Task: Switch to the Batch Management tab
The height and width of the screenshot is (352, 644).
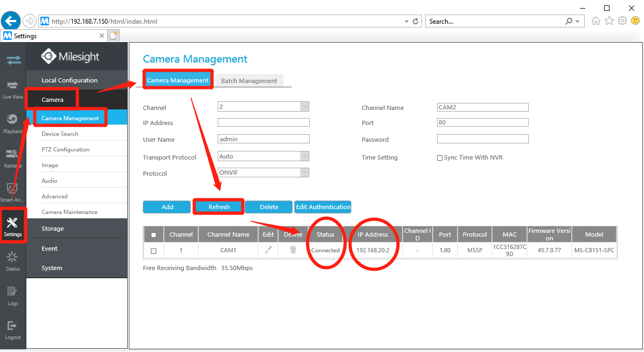Action: 249,80
